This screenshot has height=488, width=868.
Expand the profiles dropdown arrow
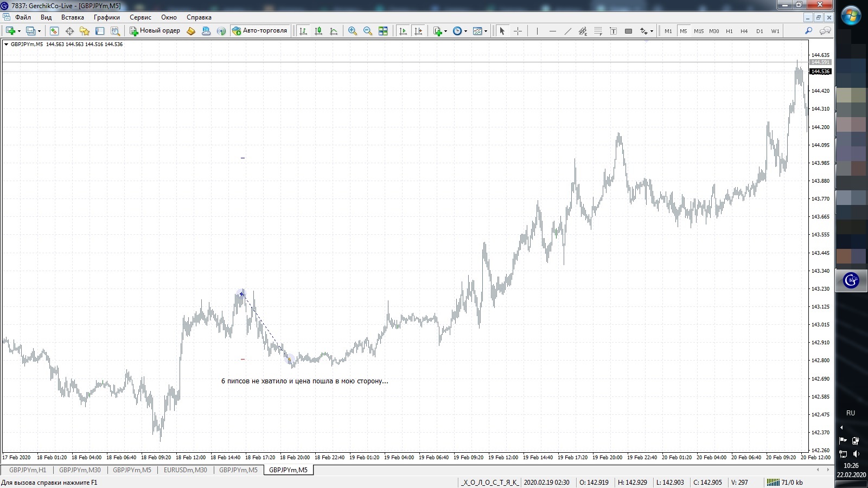click(x=40, y=31)
